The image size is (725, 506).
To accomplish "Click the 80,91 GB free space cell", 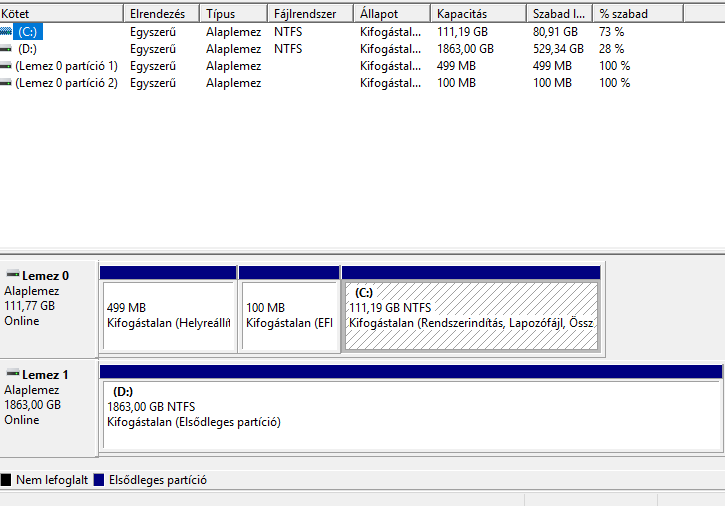I will (x=555, y=31).
